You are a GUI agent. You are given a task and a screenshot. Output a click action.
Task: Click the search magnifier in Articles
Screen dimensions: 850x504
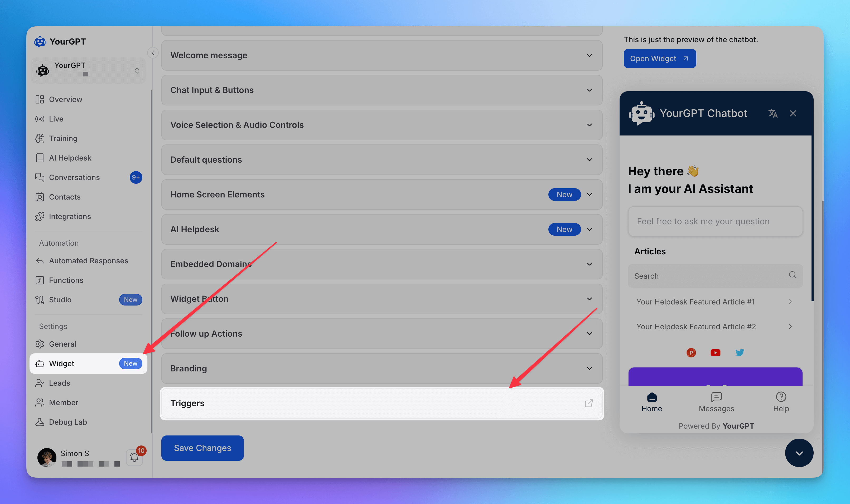tap(792, 275)
